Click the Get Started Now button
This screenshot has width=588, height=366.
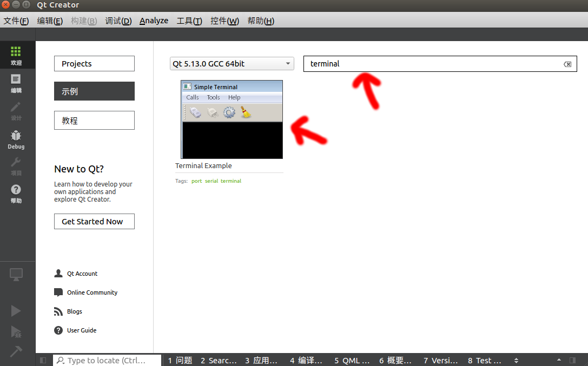(94, 222)
